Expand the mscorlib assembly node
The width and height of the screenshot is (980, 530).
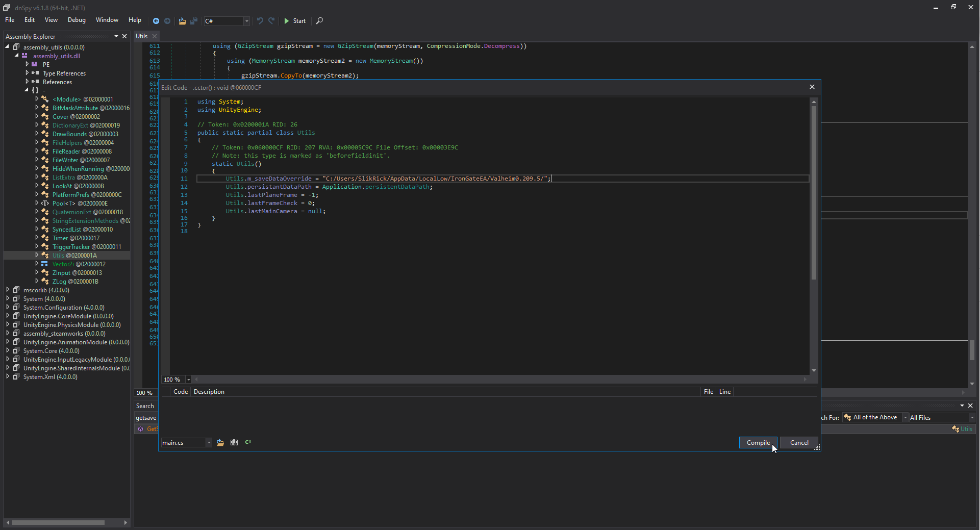[8, 290]
